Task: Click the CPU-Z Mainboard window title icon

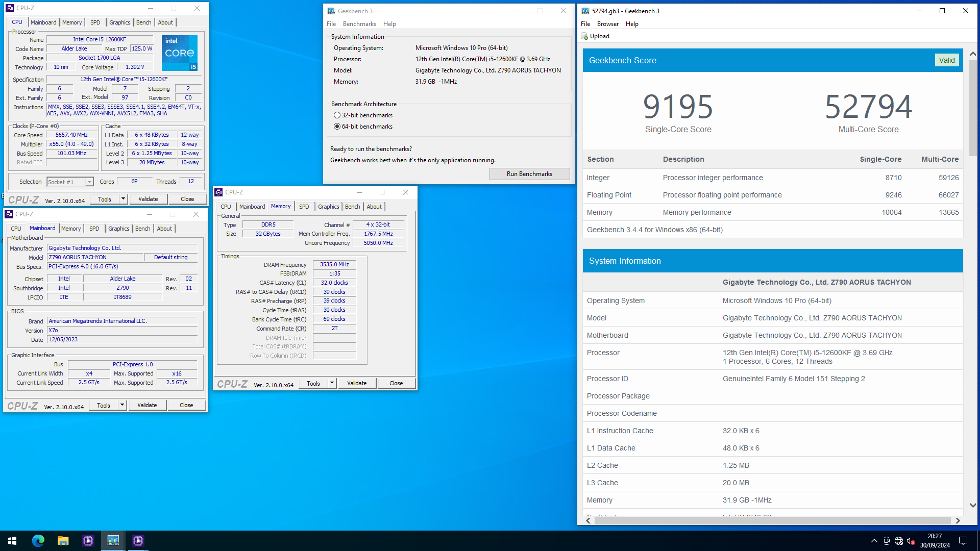Action: tap(9, 214)
